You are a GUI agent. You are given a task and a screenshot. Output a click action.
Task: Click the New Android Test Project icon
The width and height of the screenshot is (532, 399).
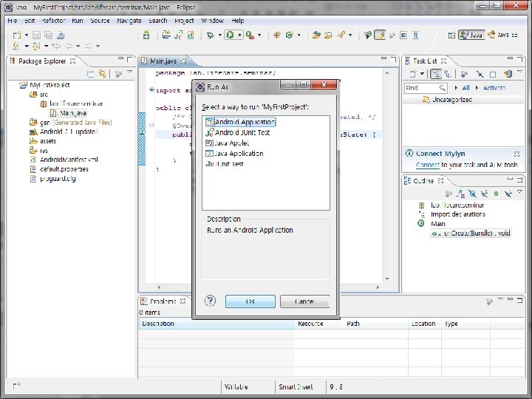179,35
